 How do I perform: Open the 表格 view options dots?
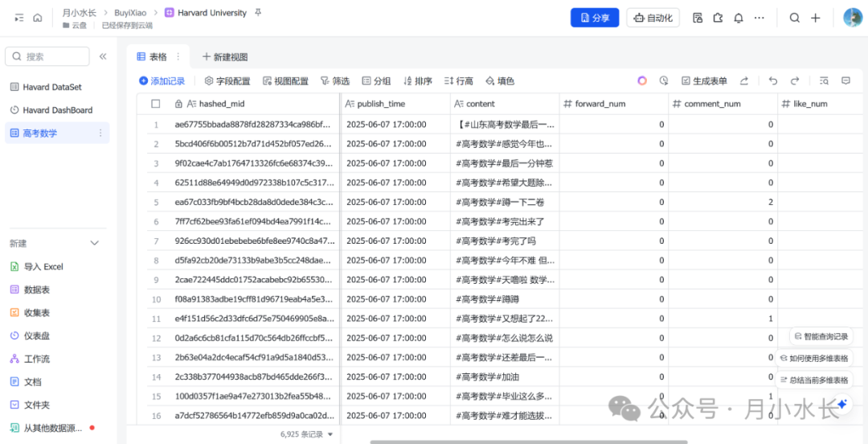pos(178,56)
